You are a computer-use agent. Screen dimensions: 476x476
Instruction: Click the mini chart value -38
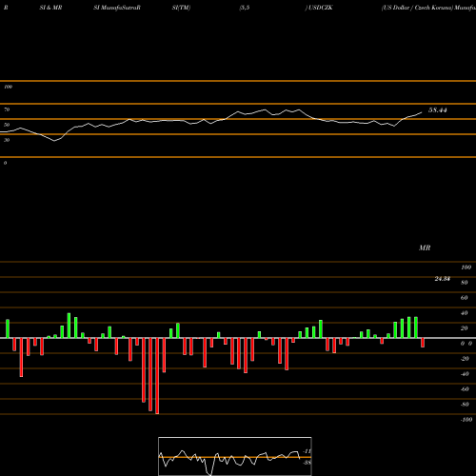pos(307,463)
